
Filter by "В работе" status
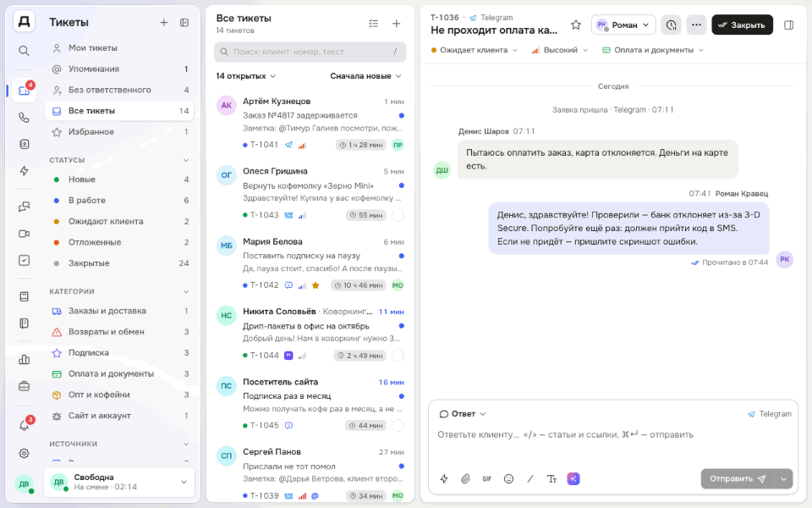click(119, 200)
